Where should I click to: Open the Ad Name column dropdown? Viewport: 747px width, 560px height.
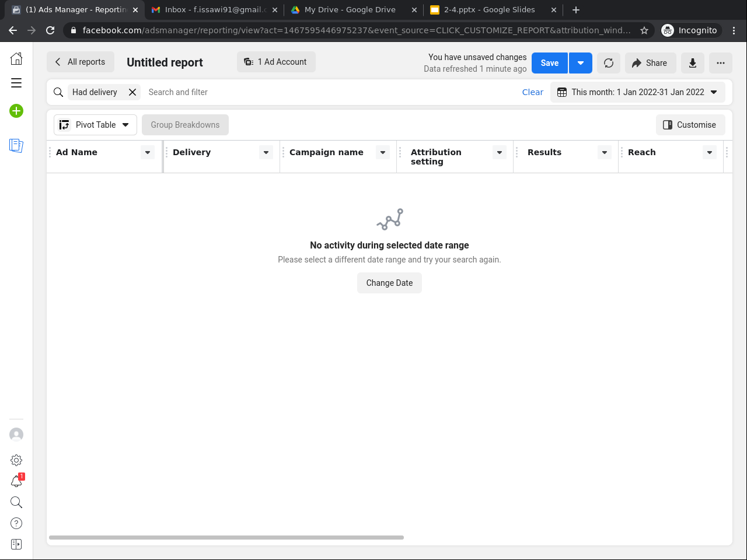[148, 152]
